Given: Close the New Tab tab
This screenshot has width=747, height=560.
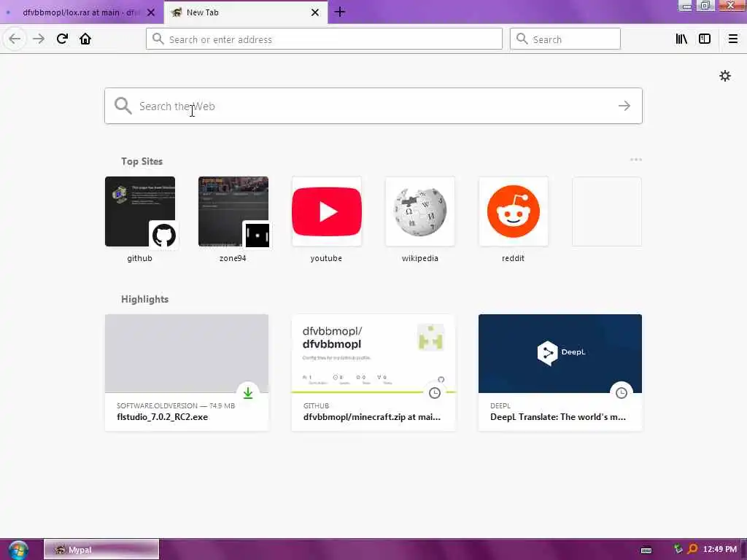Looking at the screenshot, I should 315,12.
